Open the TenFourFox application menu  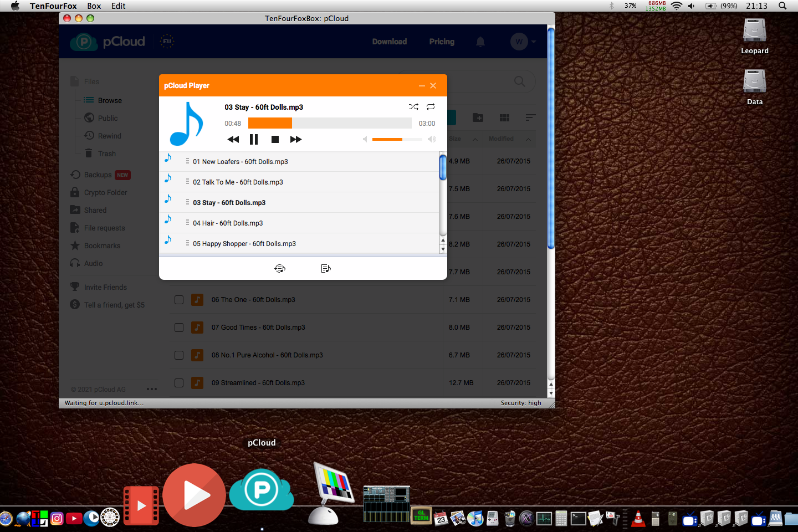[x=53, y=6]
